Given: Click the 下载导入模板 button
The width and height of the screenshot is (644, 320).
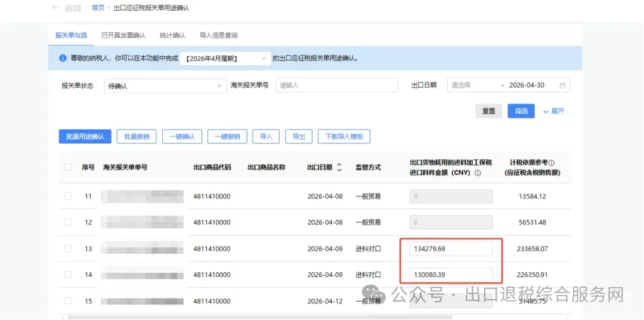Looking at the screenshot, I should pyautogui.click(x=344, y=137).
